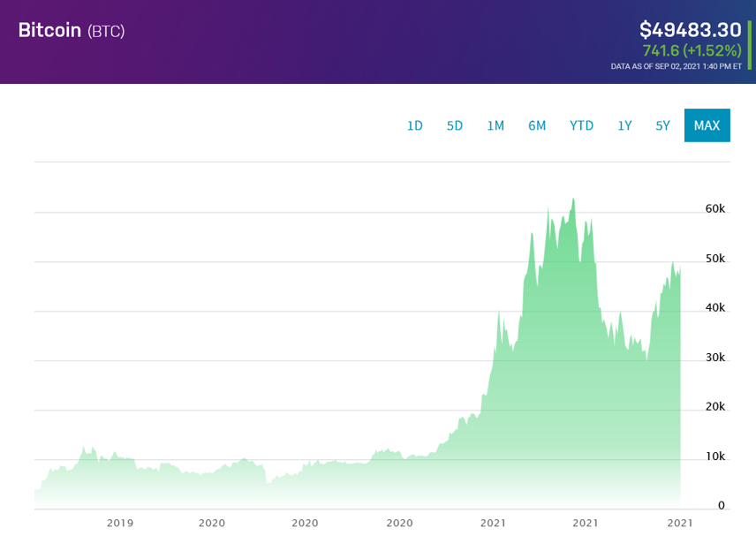Click the 50k y-axis label
The width and height of the screenshot is (756, 551).
click(714, 259)
